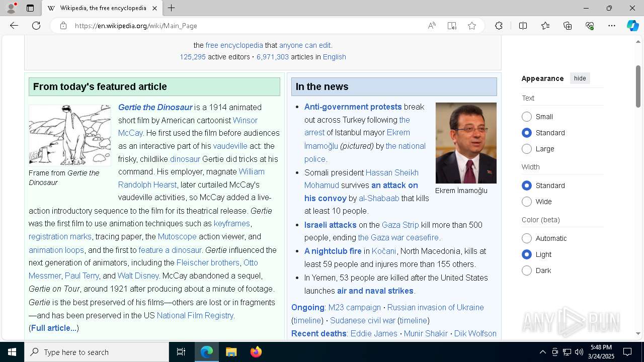Open the Gertie the Dinosaur link
This screenshot has height=362, width=644.
click(155, 107)
